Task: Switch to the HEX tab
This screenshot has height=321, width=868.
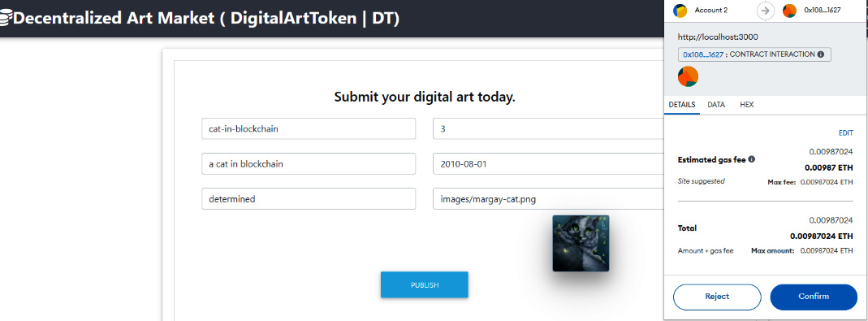Action: pos(746,104)
